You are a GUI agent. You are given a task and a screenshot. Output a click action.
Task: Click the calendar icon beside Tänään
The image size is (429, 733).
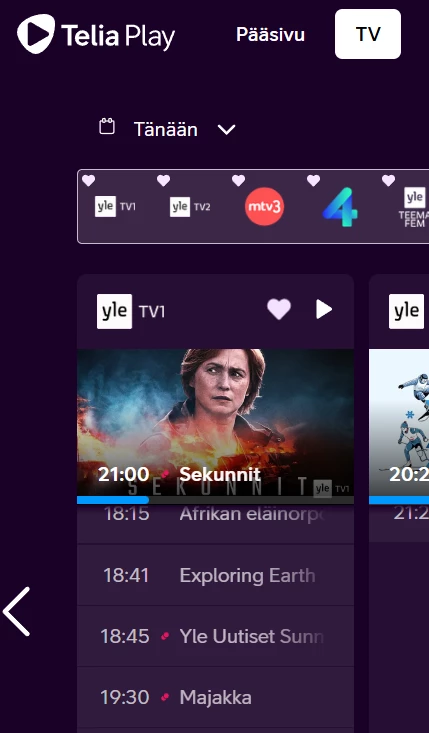pos(107,127)
